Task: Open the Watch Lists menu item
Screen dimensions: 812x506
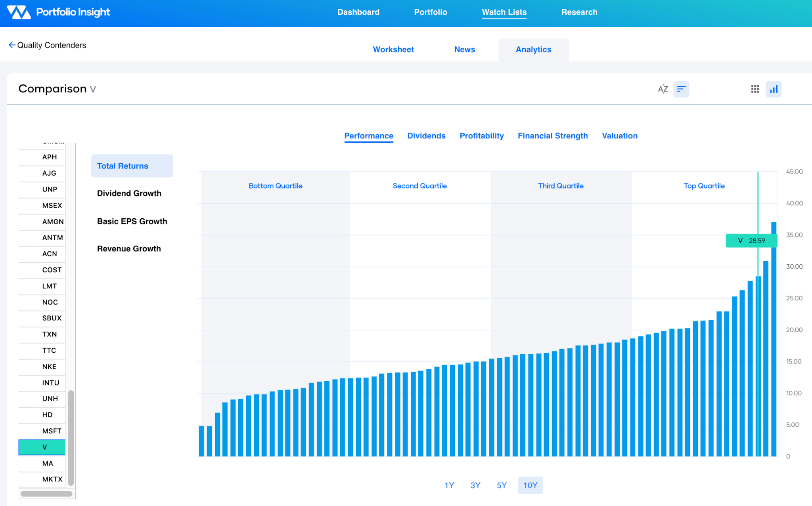Action: click(504, 12)
